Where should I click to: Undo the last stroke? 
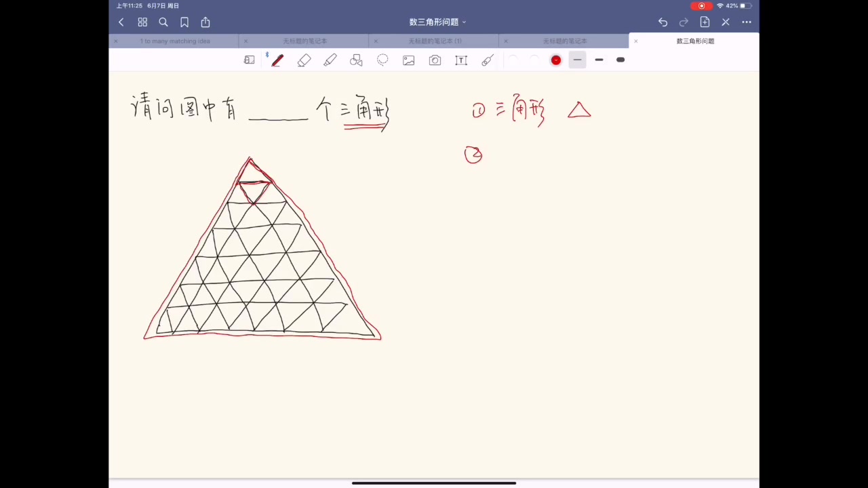663,22
